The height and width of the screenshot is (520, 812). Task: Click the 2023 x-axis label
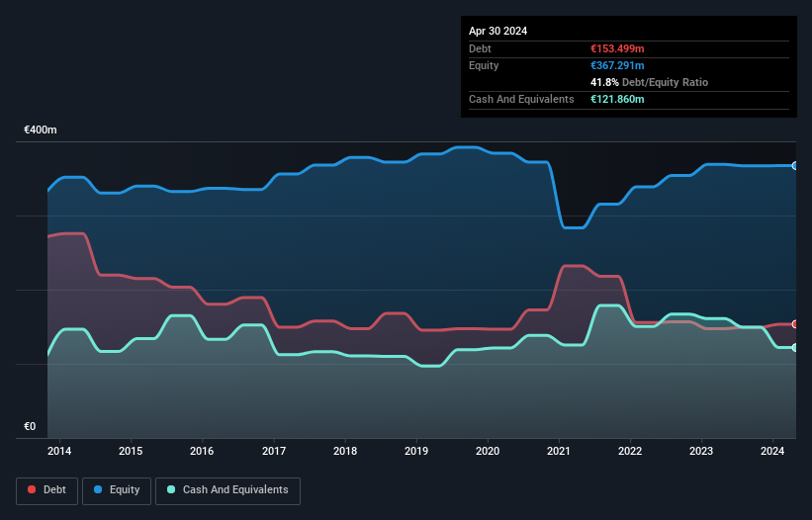coord(701,451)
